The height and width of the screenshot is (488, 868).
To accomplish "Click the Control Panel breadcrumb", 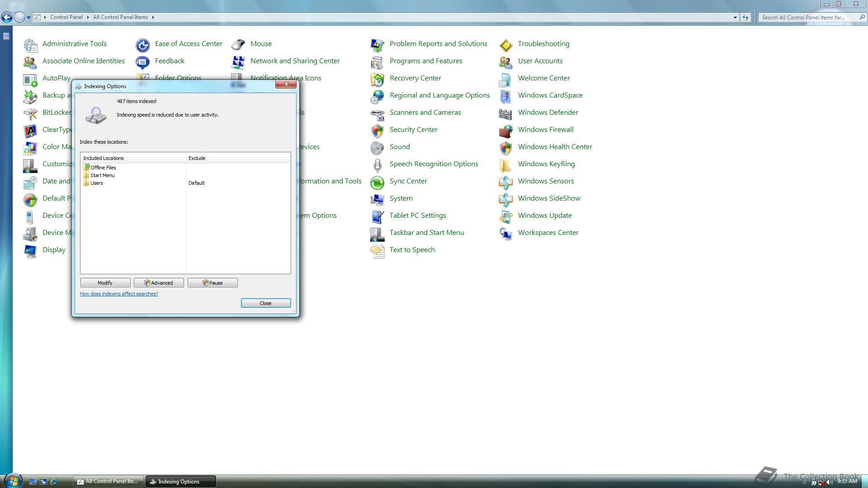I will (x=66, y=17).
